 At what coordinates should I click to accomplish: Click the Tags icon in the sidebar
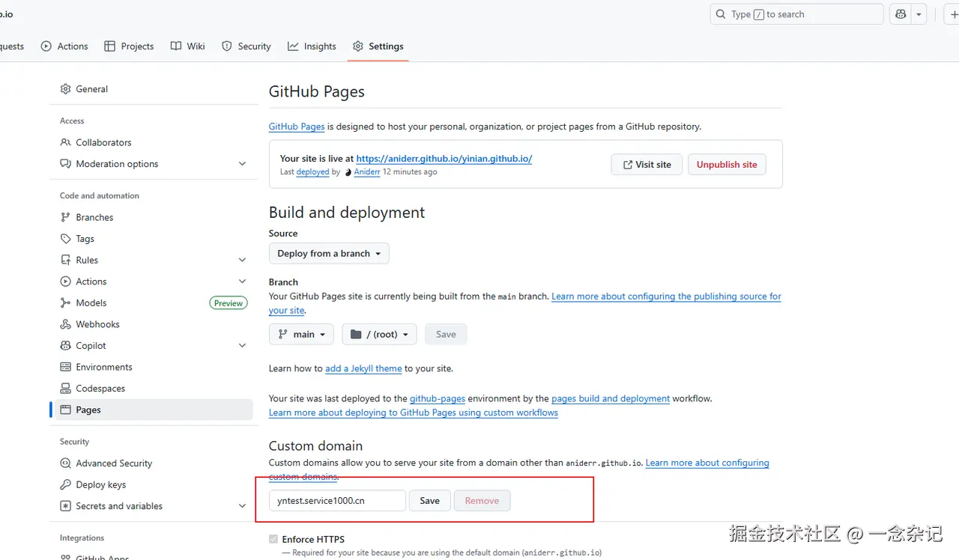(65, 239)
